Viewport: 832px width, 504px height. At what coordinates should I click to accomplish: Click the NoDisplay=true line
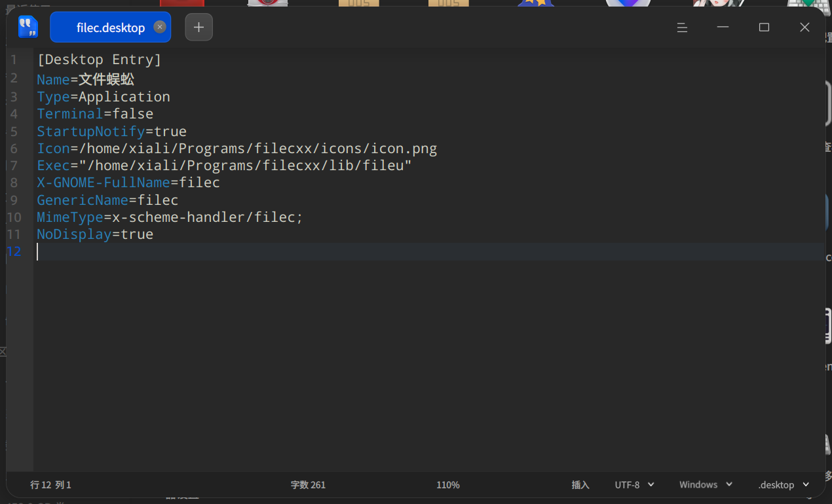coord(95,234)
